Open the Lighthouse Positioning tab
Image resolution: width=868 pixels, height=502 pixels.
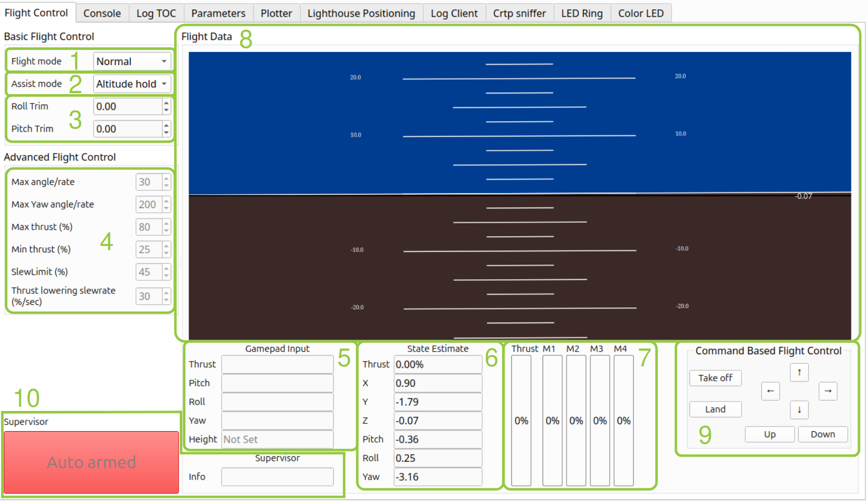[x=361, y=13]
